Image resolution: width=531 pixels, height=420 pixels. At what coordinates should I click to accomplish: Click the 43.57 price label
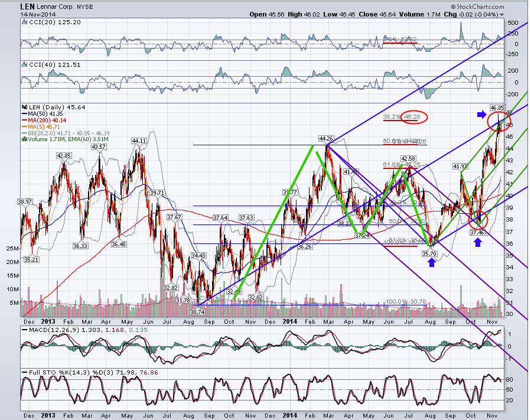[x=99, y=147]
